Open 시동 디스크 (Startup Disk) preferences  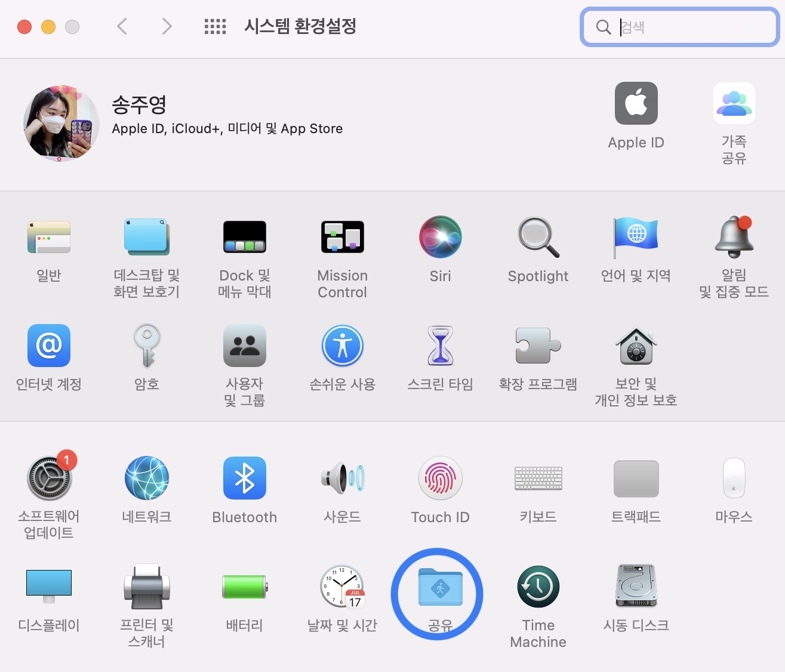pyautogui.click(x=636, y=586)
